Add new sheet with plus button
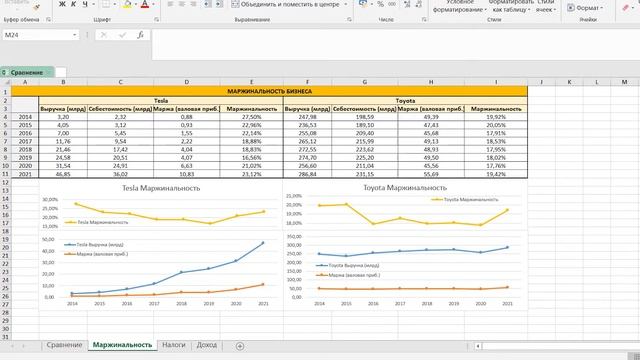The height and width of the screenshot is (360, 640). point(240,346)
